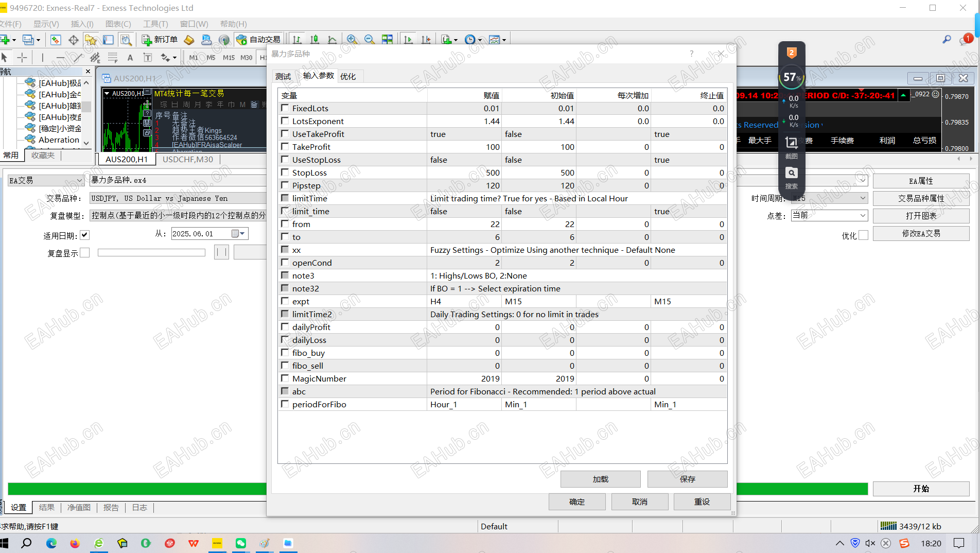The image size is (980, 553).
Task: Toggle the Terminal panel icon
Action: tap(108, 40)
